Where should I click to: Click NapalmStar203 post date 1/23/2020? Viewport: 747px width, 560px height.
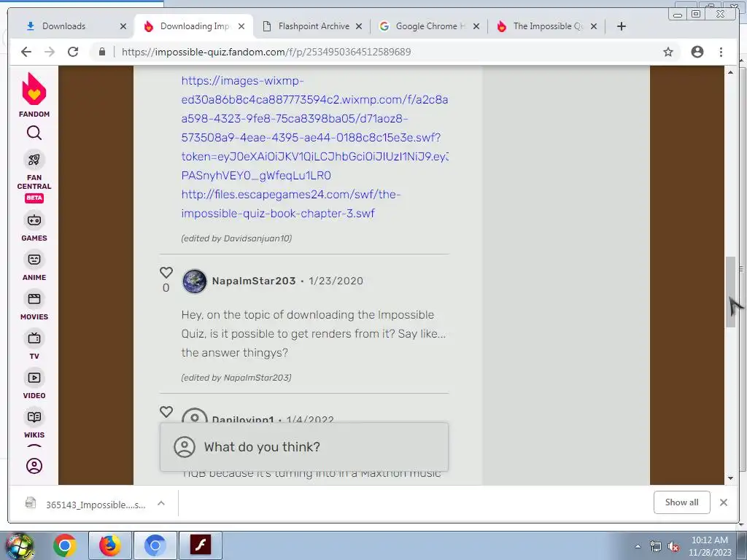pos(336,281)
